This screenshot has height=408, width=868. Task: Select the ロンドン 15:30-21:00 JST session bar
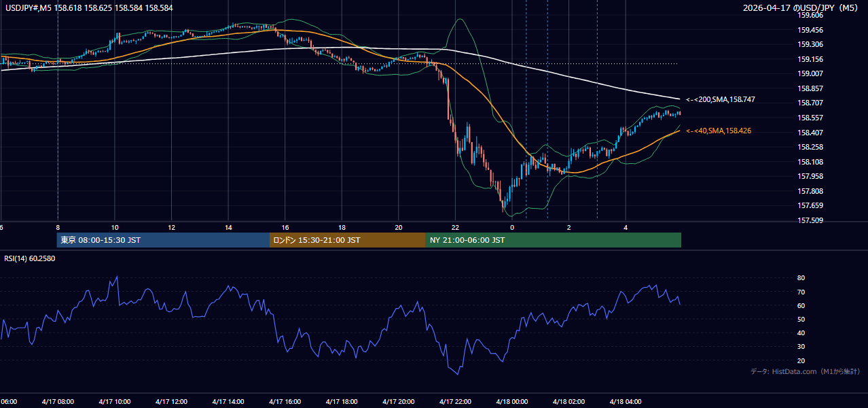click(x=348, y=240)
